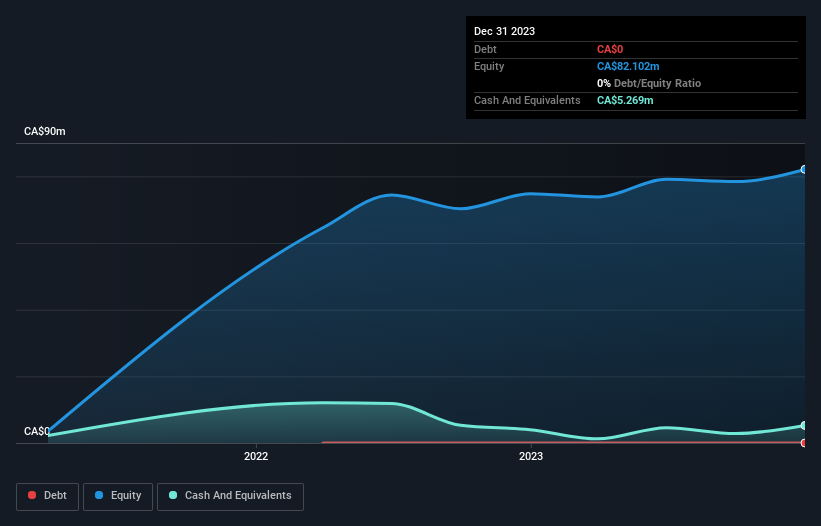Click the Equity row label in tooltip
The image size is (821, 526).
(489, 66)
